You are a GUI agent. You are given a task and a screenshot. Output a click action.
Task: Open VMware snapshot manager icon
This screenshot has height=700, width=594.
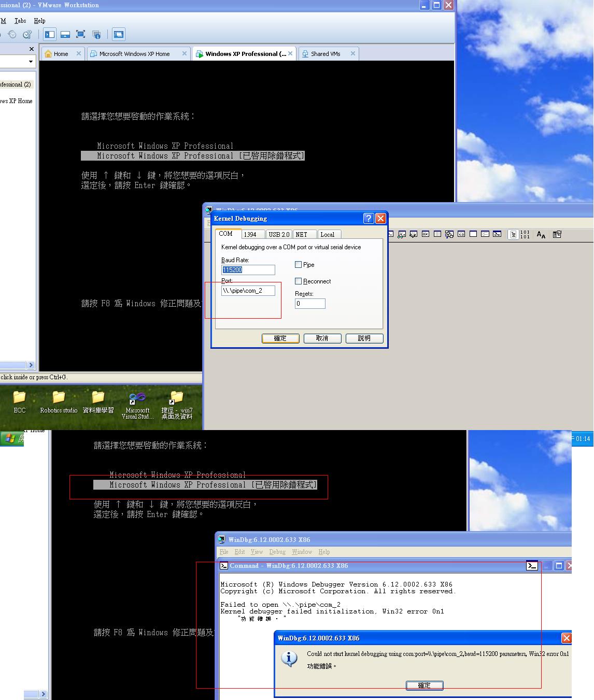27,35
